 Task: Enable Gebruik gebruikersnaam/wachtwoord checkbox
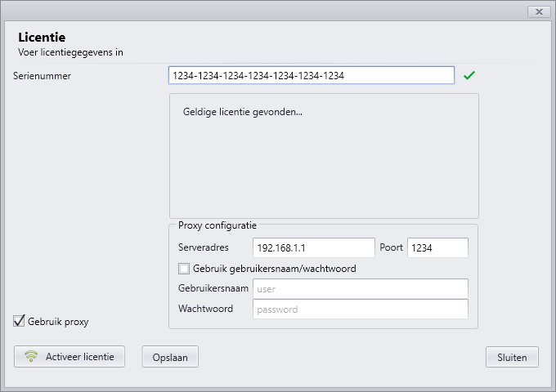(184, 269)
